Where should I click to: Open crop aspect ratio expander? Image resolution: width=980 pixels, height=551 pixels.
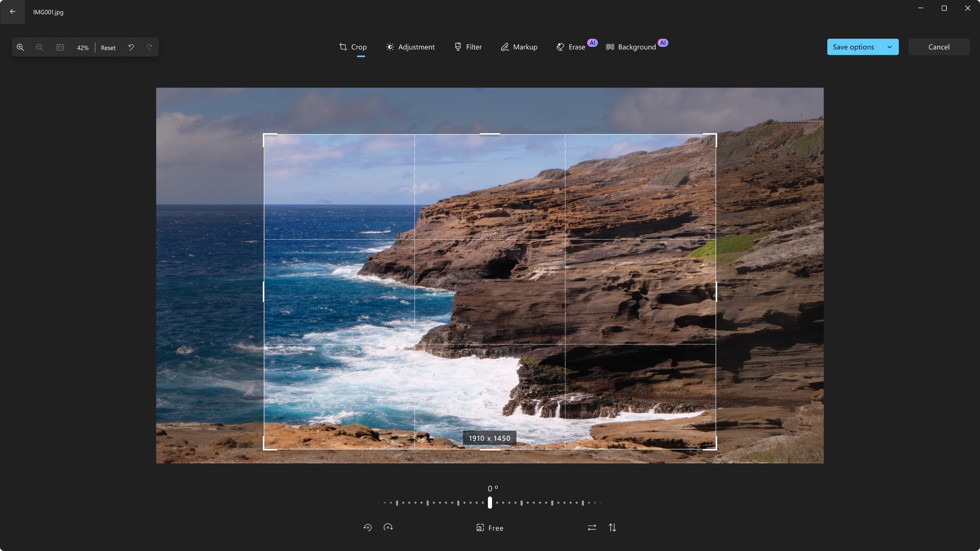pyautogui.click(x=489, y=527)
